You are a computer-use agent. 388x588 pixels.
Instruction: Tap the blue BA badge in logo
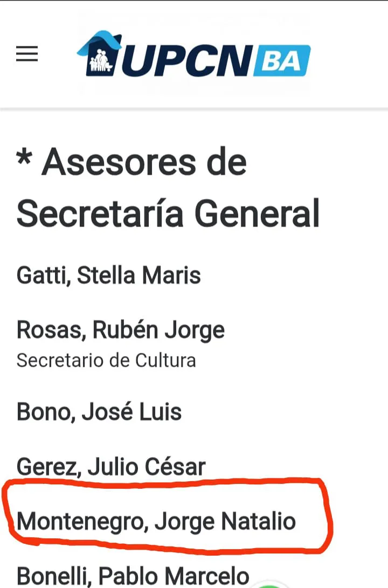282,61
